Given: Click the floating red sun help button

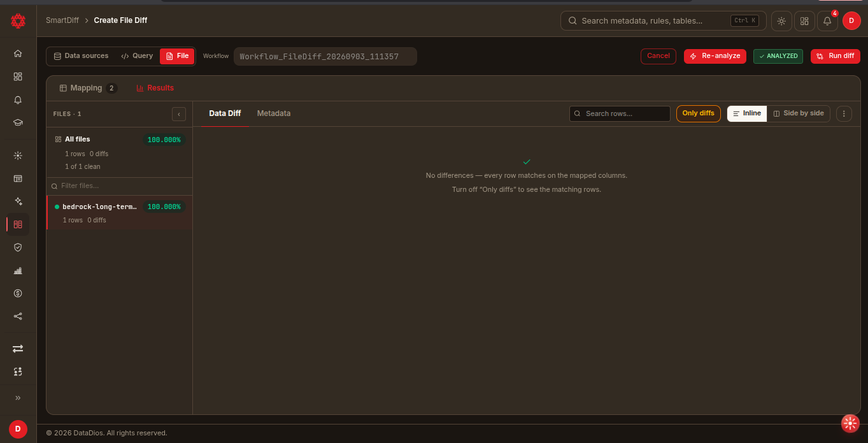Looking at the screenshot, I should 850,423.
